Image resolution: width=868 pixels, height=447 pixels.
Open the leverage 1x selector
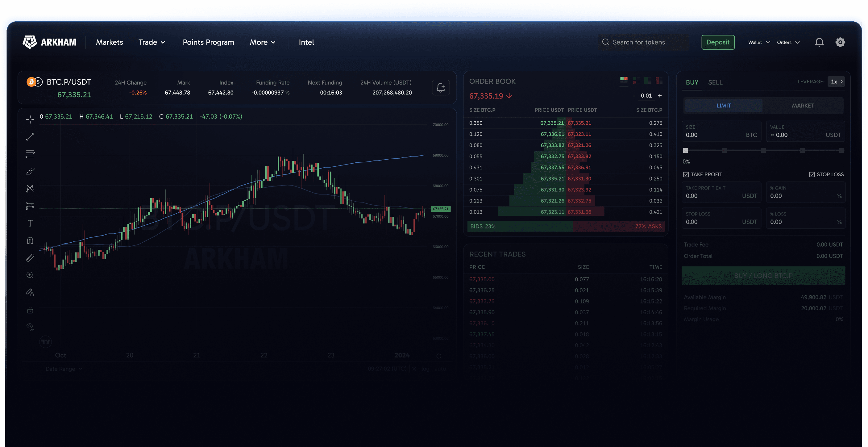(x=836, y=81)
